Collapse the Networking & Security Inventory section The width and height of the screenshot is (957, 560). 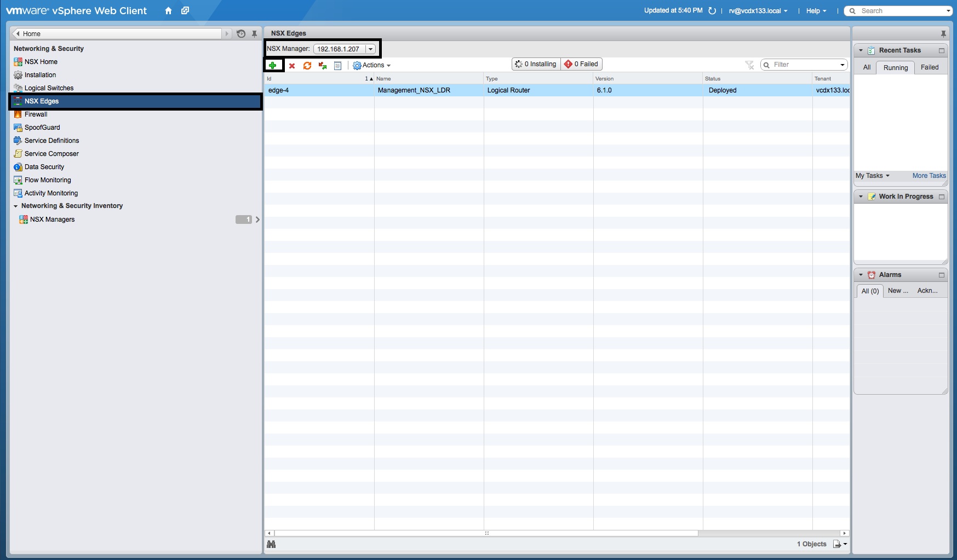click(x=16, y=206)
